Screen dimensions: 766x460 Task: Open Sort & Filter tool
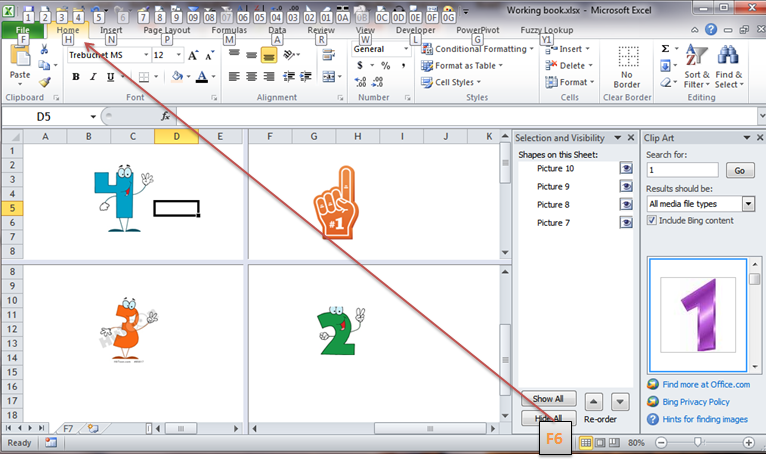point(697,66)
